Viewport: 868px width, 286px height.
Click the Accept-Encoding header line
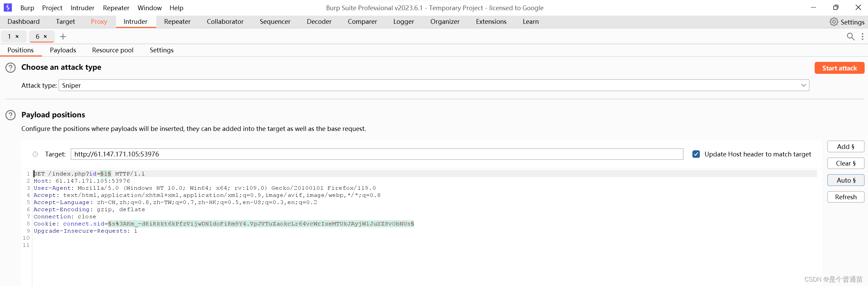[89, 209]
